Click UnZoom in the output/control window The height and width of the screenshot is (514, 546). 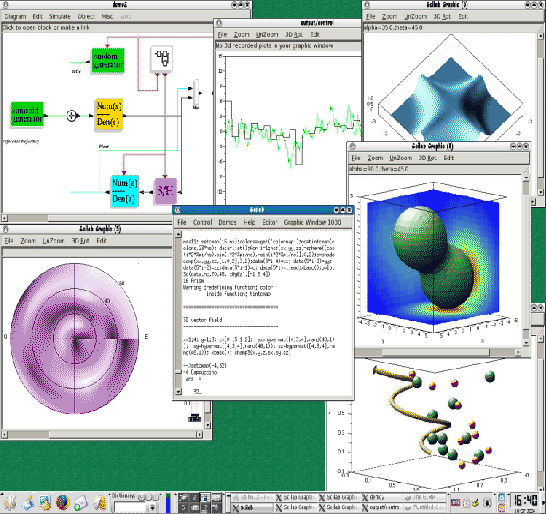267,34
